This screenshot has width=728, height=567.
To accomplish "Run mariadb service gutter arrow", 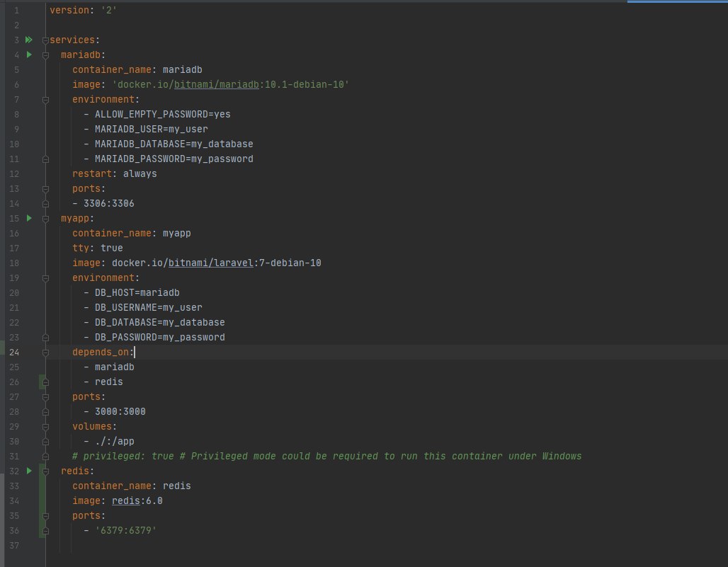I will (29, 55).
